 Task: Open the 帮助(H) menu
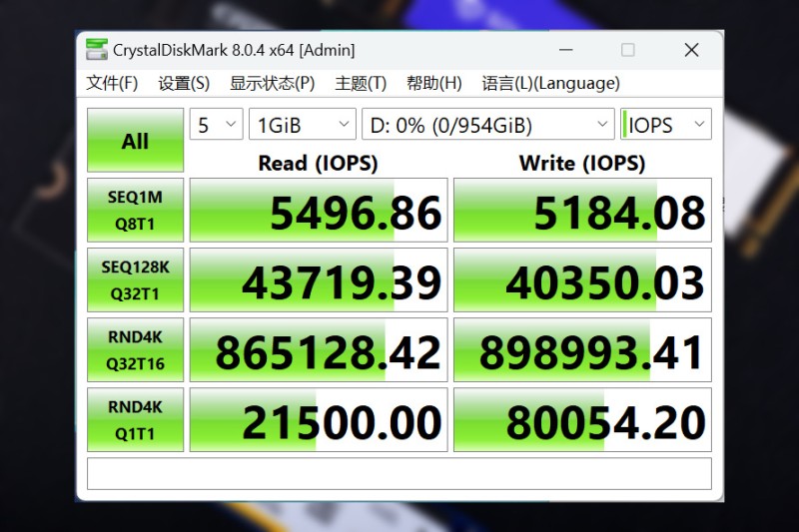click(x=433, y=83)
